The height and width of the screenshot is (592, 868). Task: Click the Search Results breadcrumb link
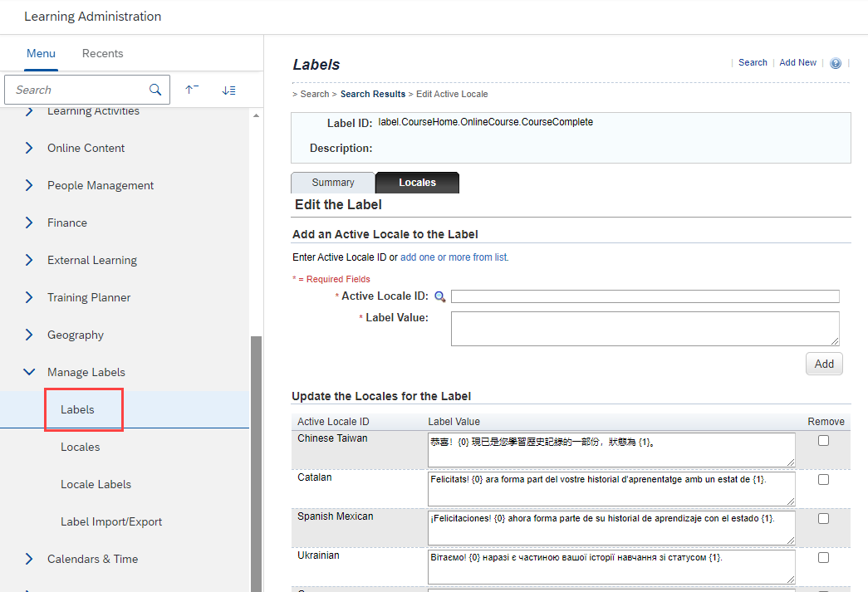pos(373,94)
